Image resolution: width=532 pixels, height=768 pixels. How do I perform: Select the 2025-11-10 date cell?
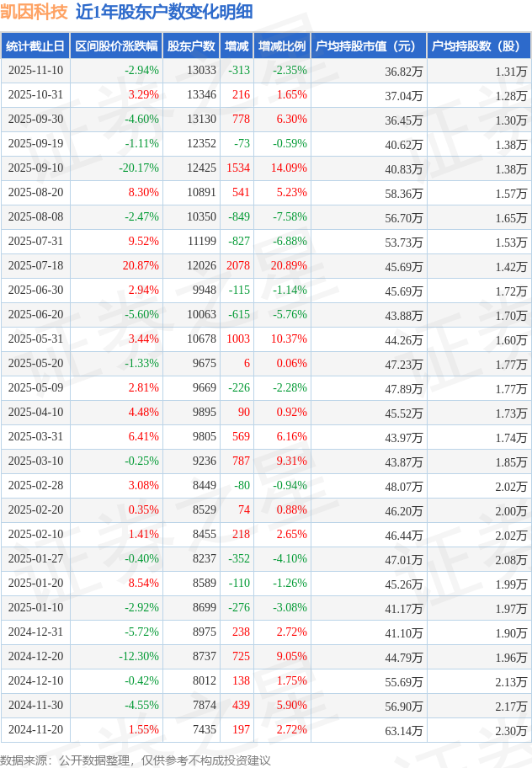coord(35,71)
